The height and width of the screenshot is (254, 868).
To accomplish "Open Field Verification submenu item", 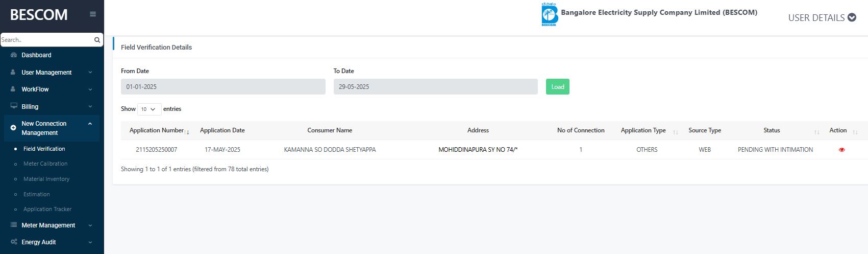I will pyautogui.click(x=44, y=149).
